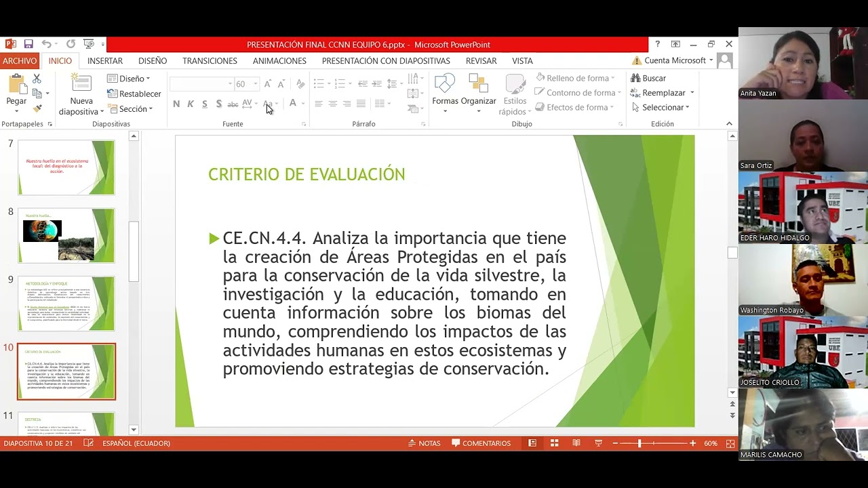Open Relleno de forma dropdown

tap(575, 78)
